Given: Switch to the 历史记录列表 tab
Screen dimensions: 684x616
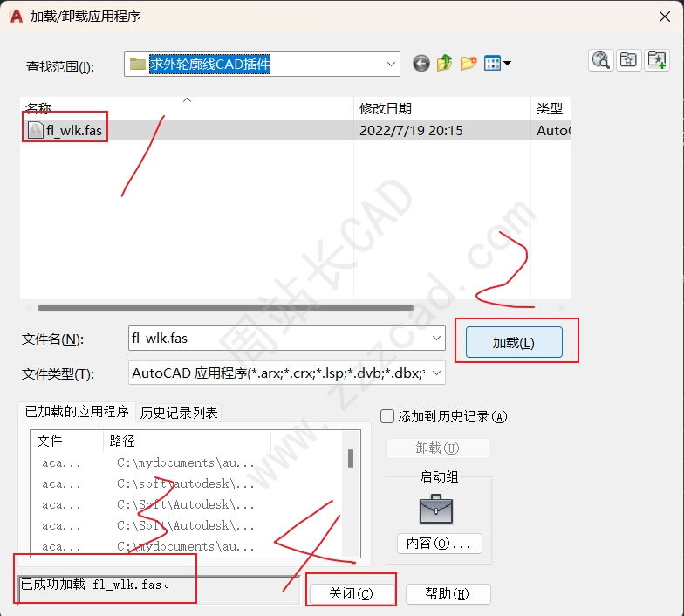Looking at the screenshot, I should point(179,413).
